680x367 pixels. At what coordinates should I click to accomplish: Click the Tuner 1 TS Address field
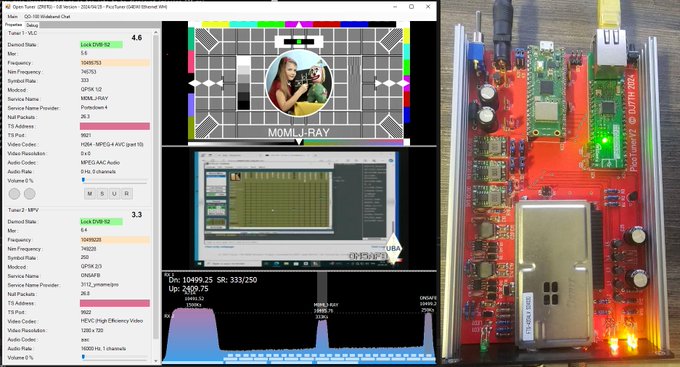point(114,126)
